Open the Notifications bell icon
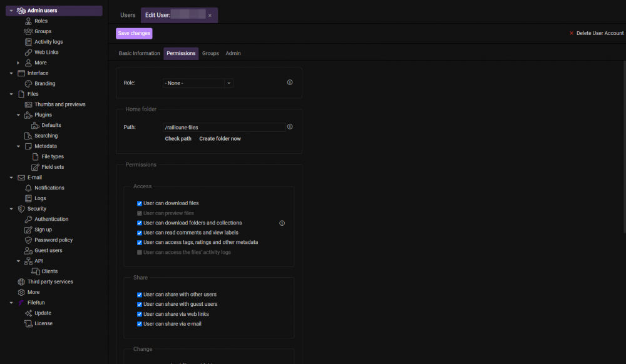The image size is (626, 364). (28, 188)
